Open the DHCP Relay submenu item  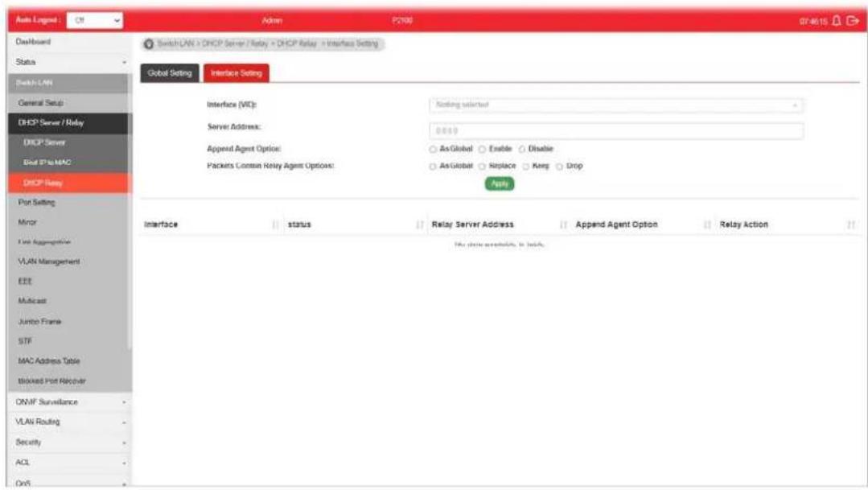(x=68, y=183)
